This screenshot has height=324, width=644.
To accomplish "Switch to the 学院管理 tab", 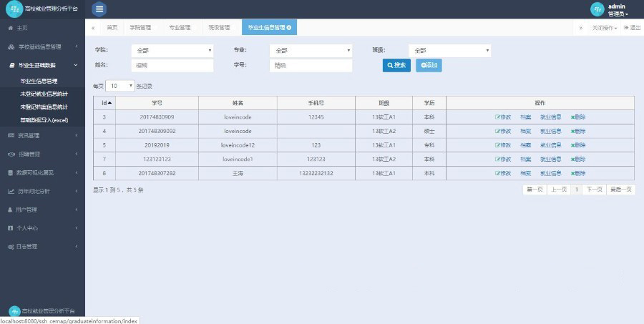I will [x=140, y=28].
